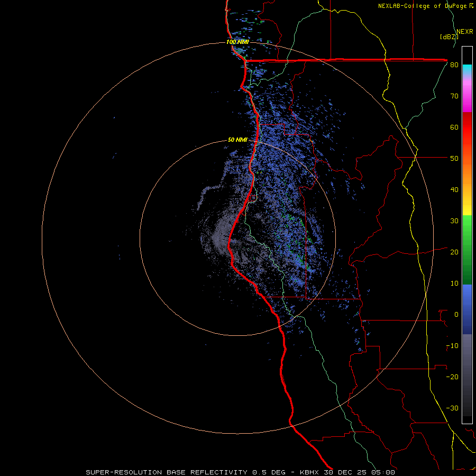Screen dimensions: 476x476
Task: Click the 30 value on dBZ scale
Action: 454,221
